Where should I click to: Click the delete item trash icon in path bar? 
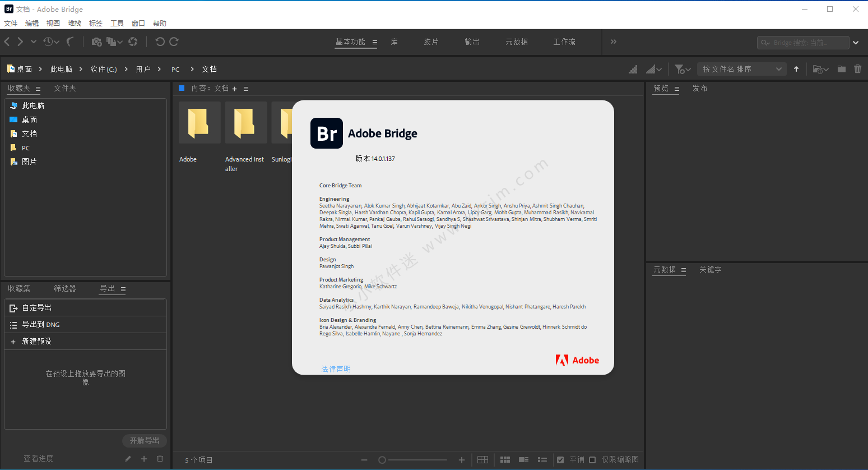(857, 69)
